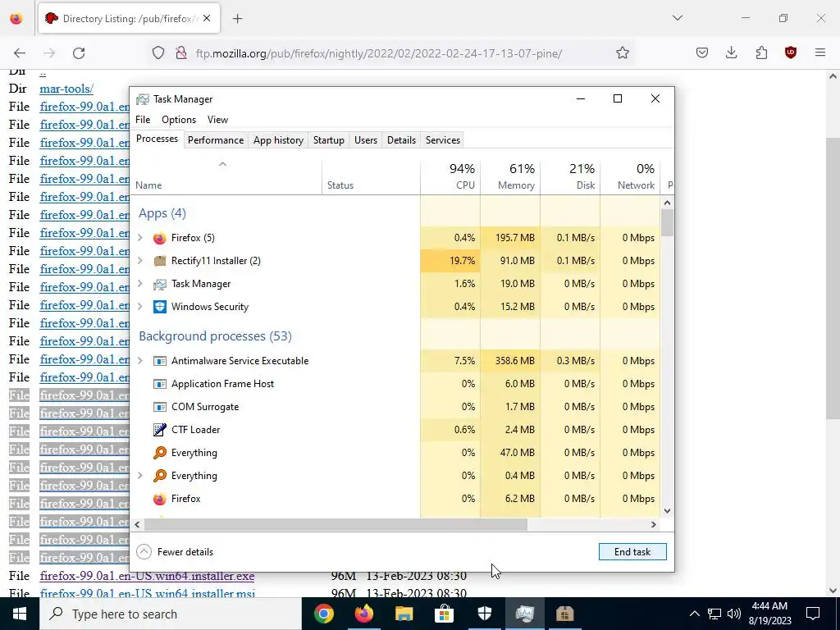
Task: Click the parent directory .. link
Action: 43,72
